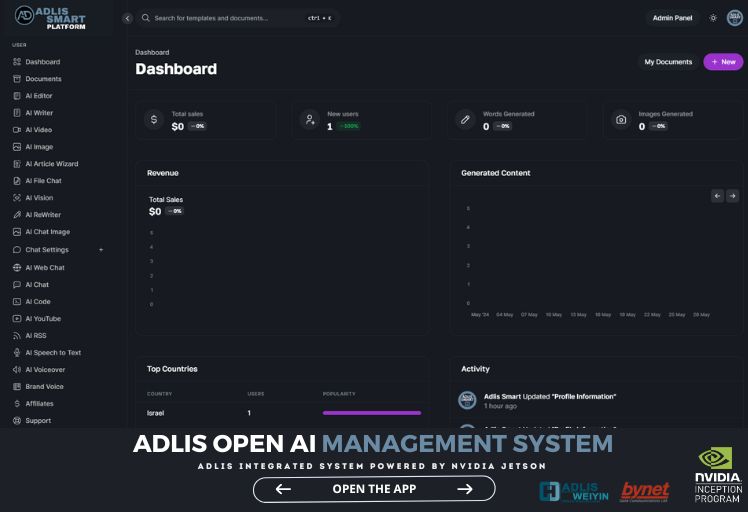Click the Israel popularity progress bar
Image resolution: width=748 pixels, height=512 pixels.
371,412
